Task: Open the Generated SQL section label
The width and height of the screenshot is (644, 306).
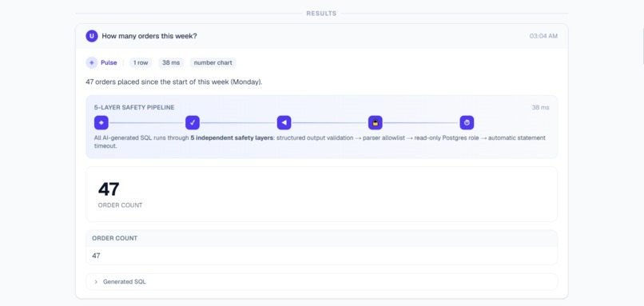Action: click(125, 282)
